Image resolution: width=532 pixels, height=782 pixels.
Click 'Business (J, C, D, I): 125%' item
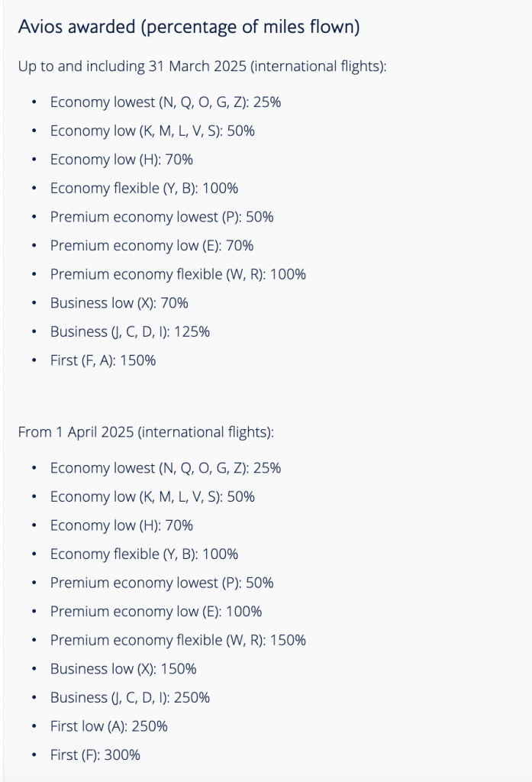pyautogui.click(x=130, y=331)
